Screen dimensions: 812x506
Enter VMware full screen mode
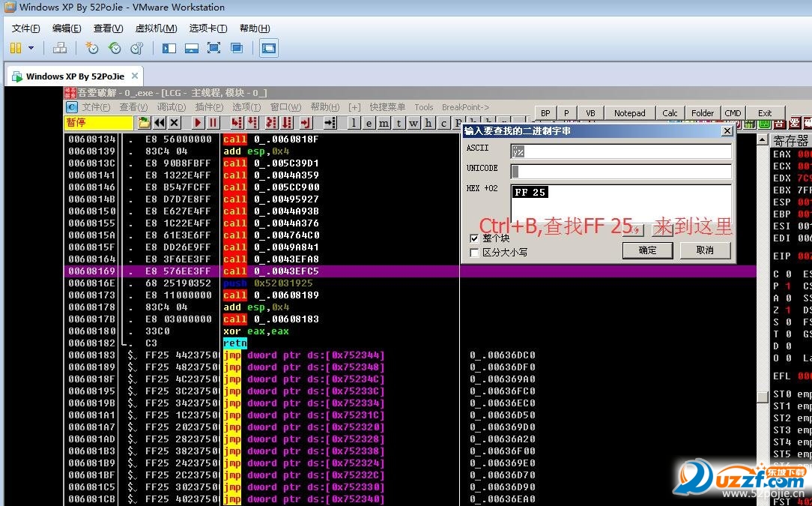coord(214,48)
